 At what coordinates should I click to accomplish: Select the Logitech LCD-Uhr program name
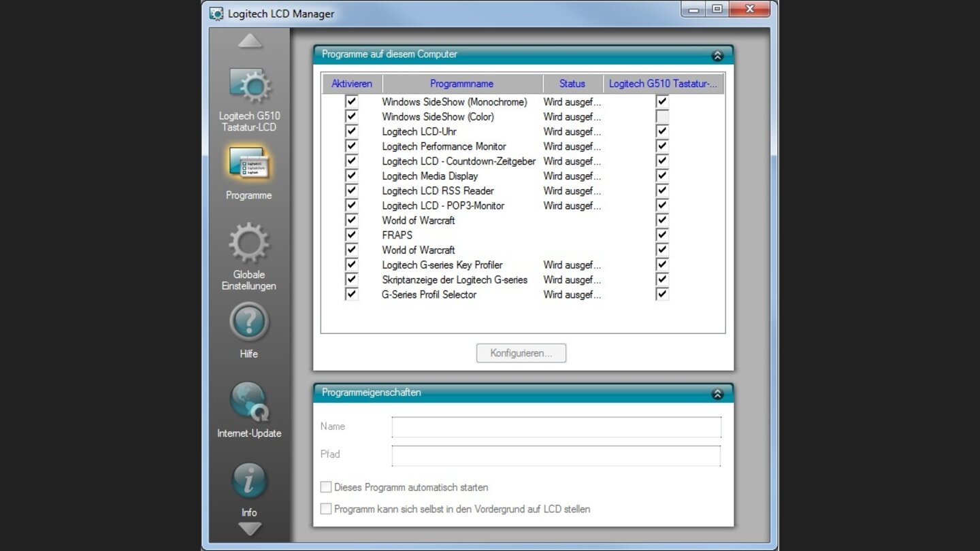point(419,131)
